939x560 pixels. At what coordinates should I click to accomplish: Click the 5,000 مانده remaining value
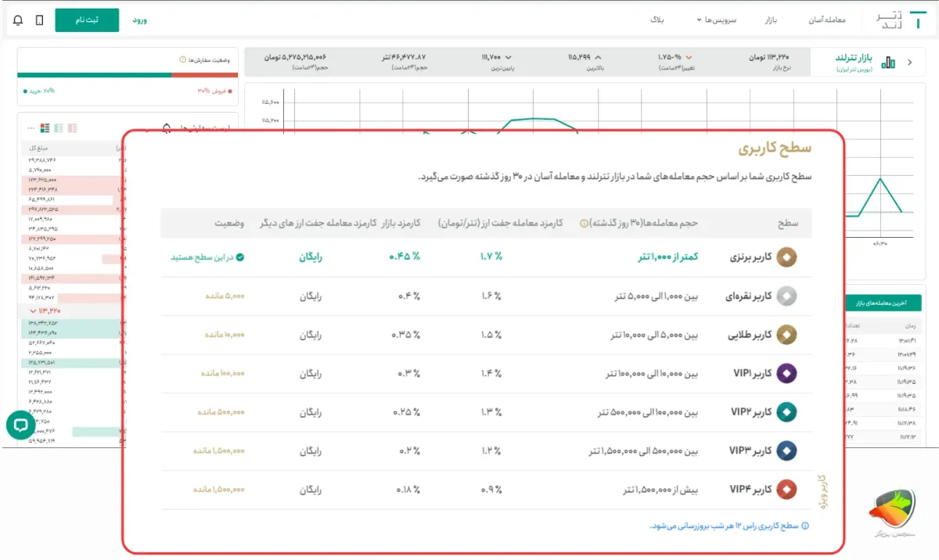(225, 296)
